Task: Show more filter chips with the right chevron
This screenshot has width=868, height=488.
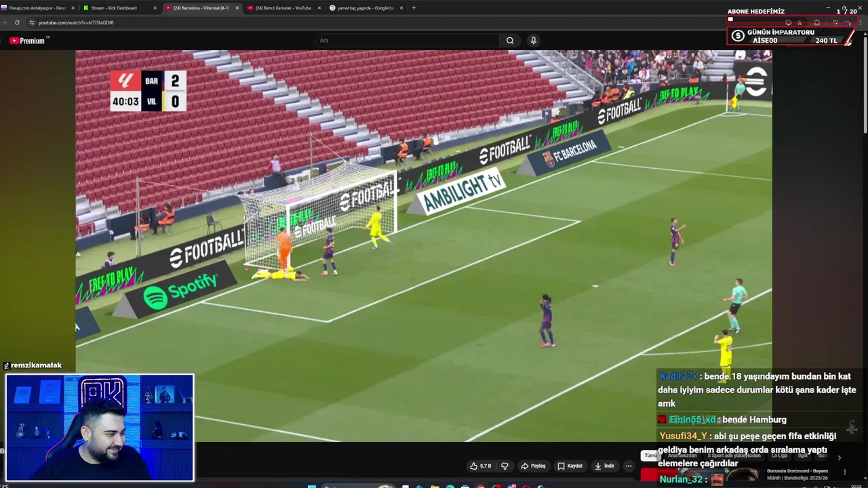Action: coord(839,457)
